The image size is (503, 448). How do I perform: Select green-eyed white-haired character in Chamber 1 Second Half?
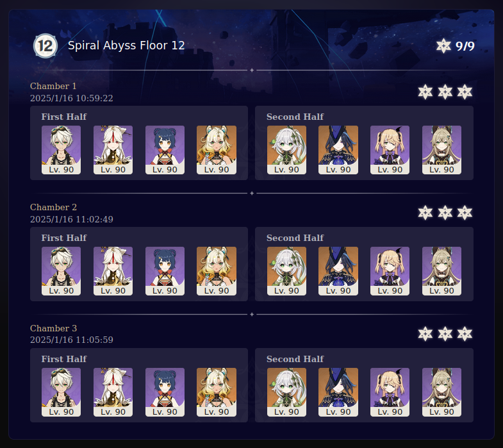click(x=287, y=150)
